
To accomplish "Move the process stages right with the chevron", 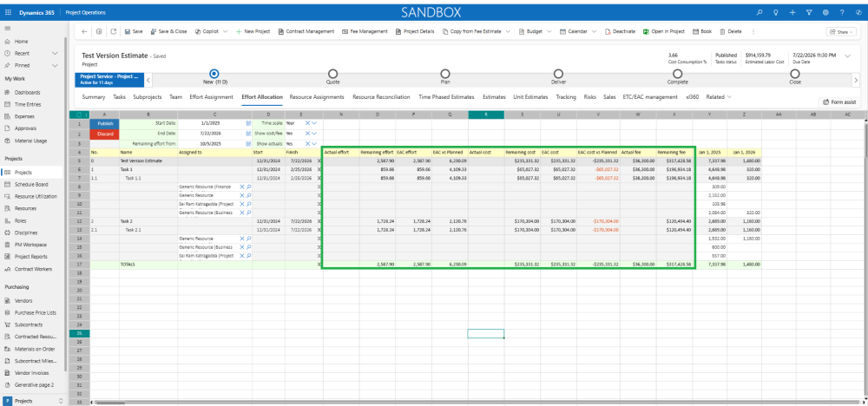I will pos(855,80).
